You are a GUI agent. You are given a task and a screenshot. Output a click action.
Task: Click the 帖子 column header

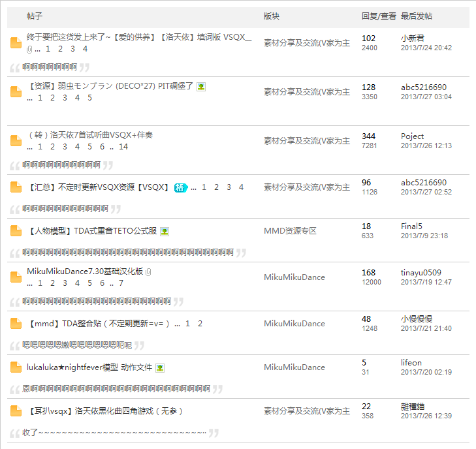[x=35, y=16]
